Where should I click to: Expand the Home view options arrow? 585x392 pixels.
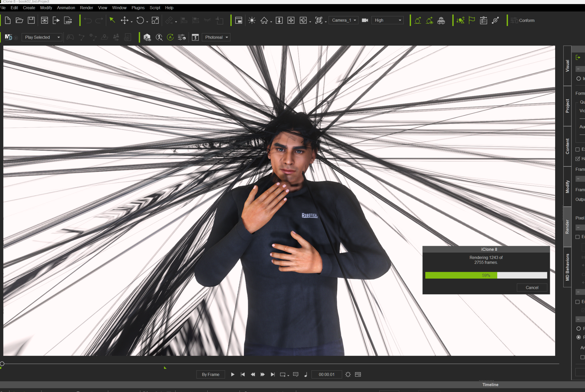[x=271, y=22]
